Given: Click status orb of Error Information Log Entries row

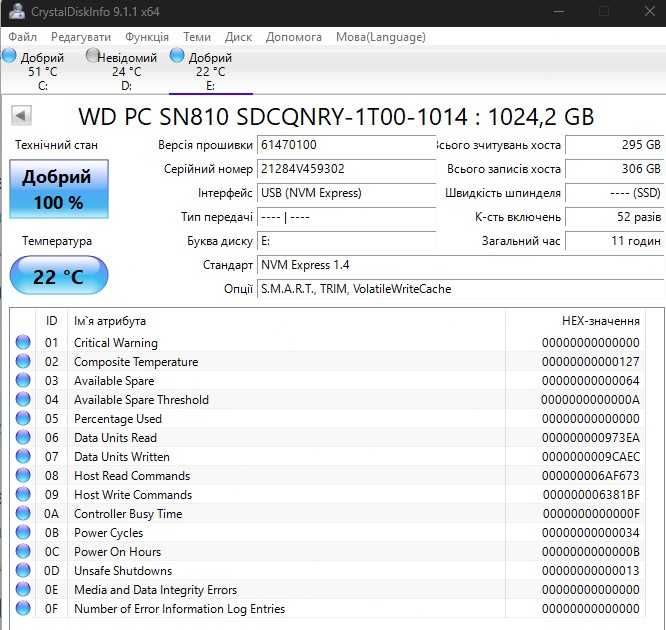Looking at the screenshot, I should tap(23, 608).
